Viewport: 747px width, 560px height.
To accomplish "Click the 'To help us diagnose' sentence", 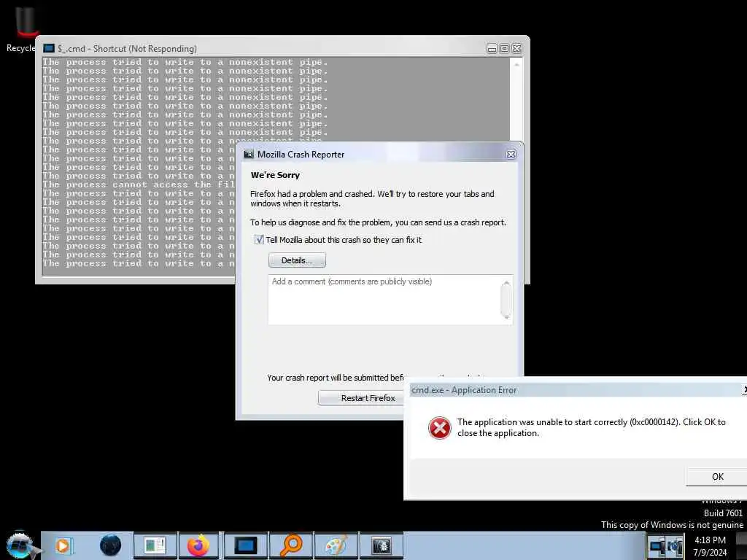I will point(379,222).
